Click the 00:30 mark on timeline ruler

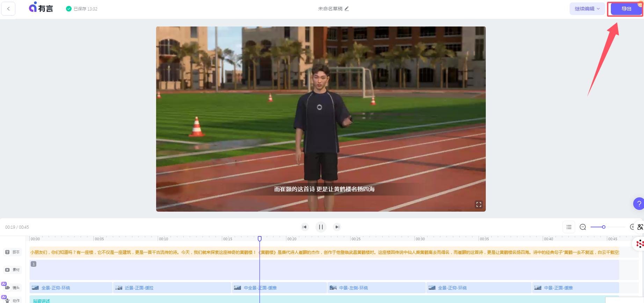(x=419, y=239)
